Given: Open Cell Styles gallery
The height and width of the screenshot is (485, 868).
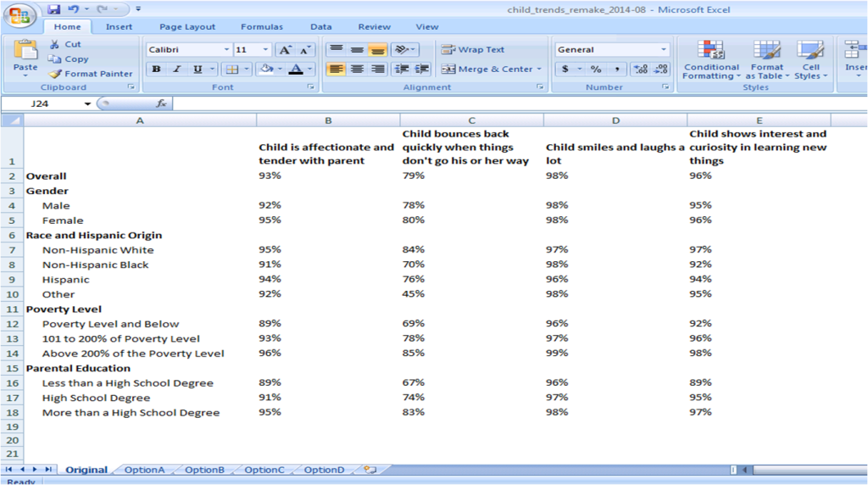Looking at the screenshot, I should (x=811, y=60).
